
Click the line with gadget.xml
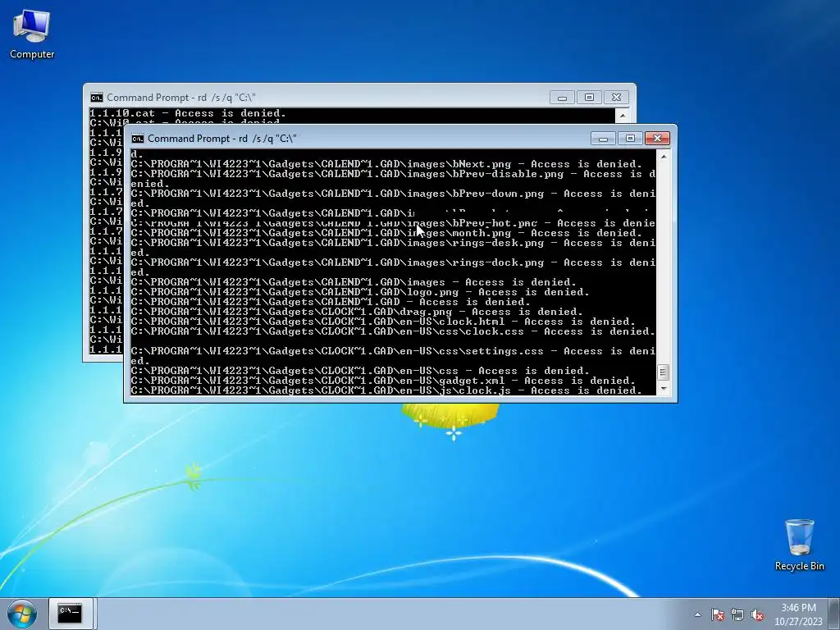[x=383, y=381]
